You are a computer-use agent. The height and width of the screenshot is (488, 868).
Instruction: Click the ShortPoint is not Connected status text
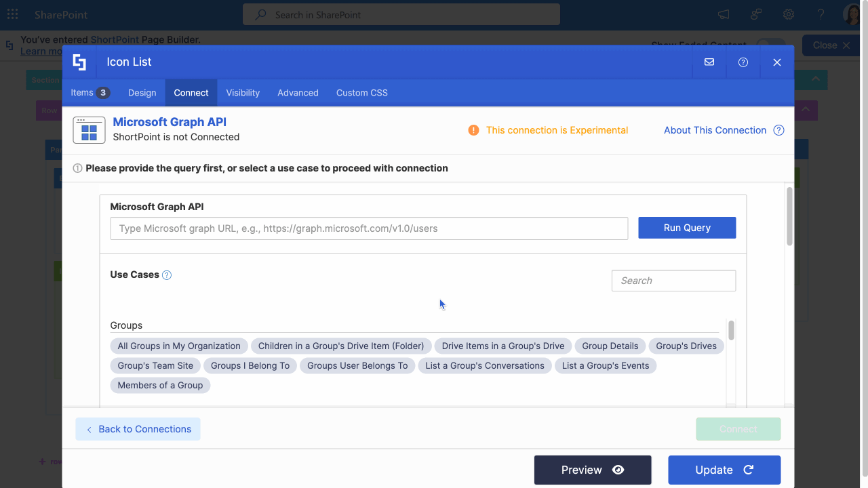[176, 137]
